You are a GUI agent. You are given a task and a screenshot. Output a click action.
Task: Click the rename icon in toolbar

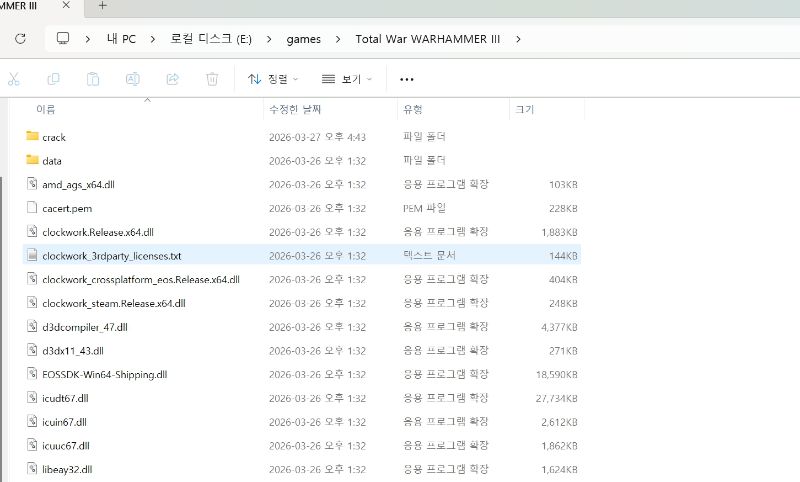coord(132,79)
